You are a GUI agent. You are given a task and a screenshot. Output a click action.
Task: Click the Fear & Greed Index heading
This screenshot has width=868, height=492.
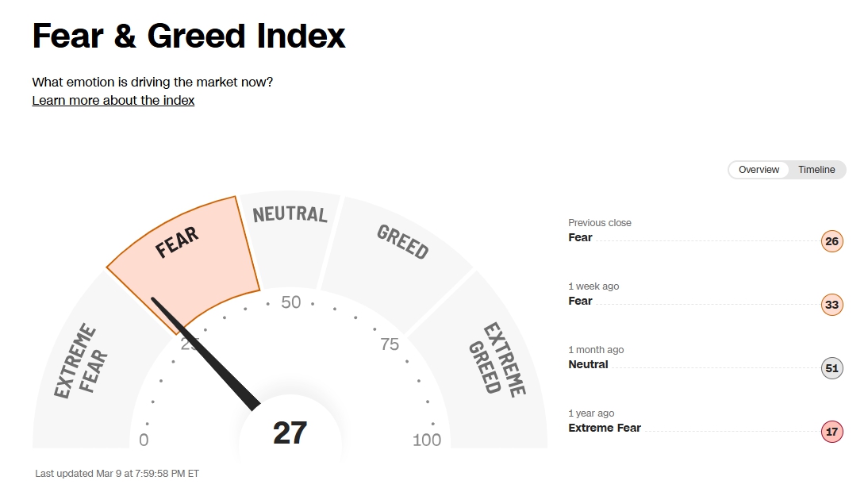(x=189, y=37)
